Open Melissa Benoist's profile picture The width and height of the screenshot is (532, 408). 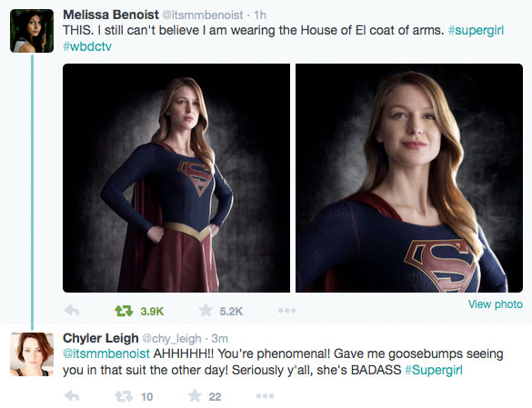tap(32, 31)
